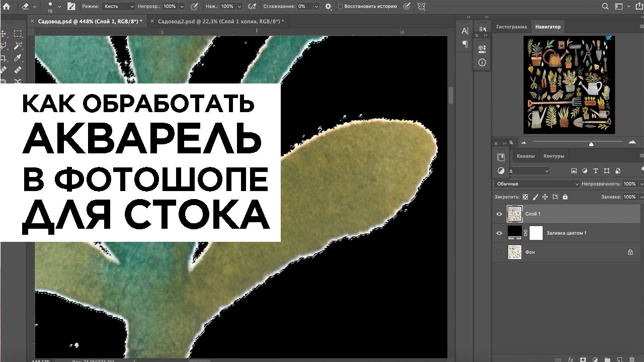Select the Навигатор tab
Image resolution: width=644 pixels, height=362 pixels.
[548, 27]
